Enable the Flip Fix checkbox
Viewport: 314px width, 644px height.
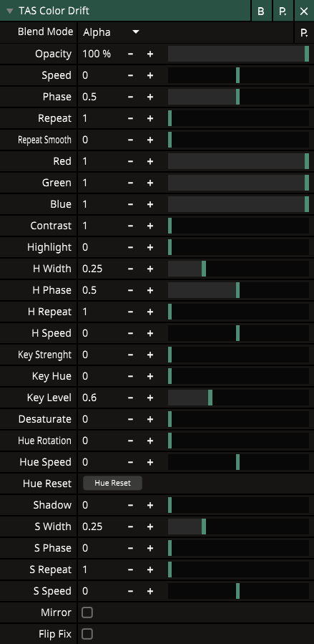coord(87,634)
